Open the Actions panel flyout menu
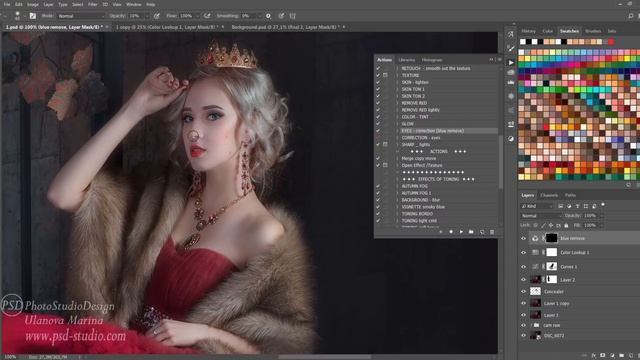This screenshot has height=360, width=640. [500, 60]
